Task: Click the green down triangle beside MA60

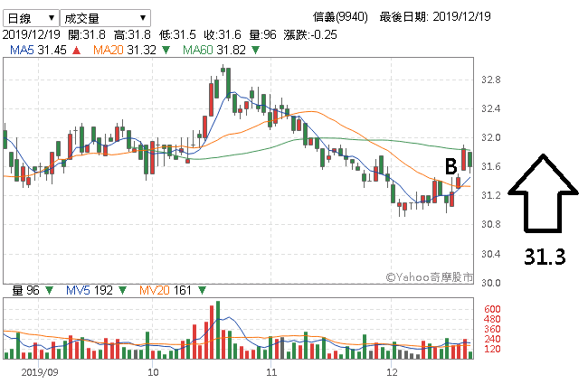Action: click(255, 51)
